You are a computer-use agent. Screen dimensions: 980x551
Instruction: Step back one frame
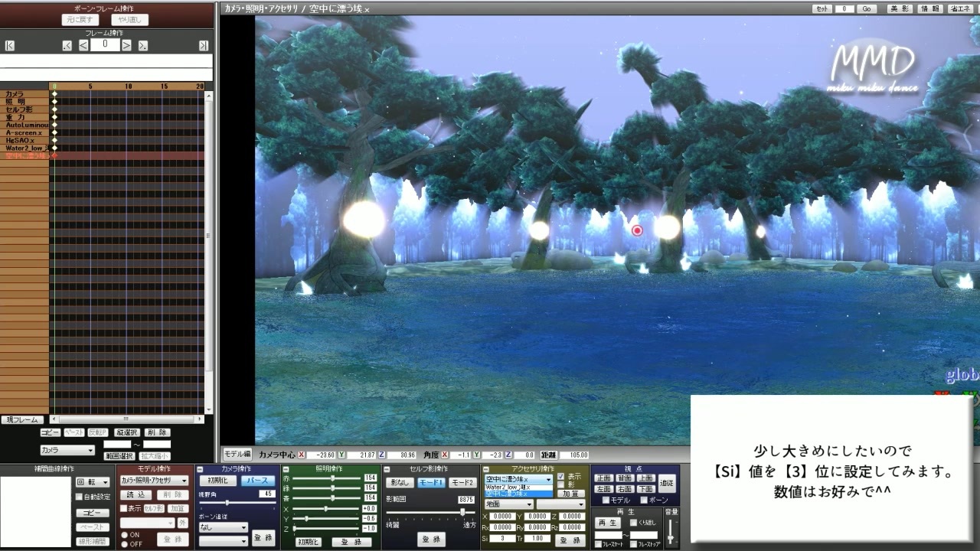tap(83, 46)
